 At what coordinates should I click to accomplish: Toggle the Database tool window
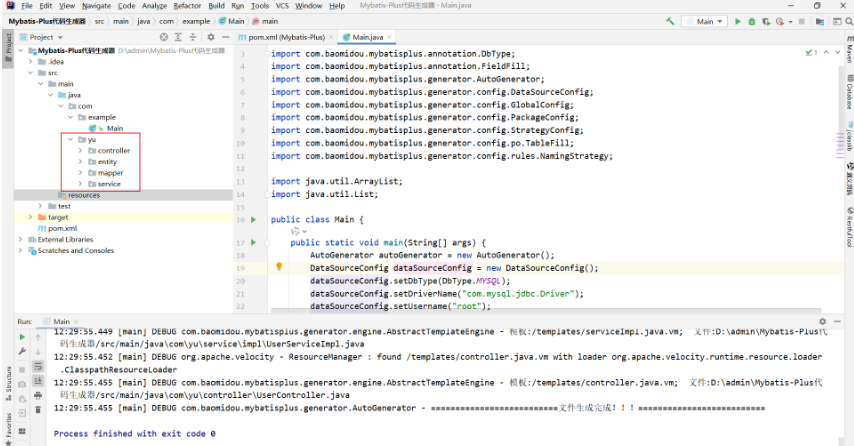(849, 93)
